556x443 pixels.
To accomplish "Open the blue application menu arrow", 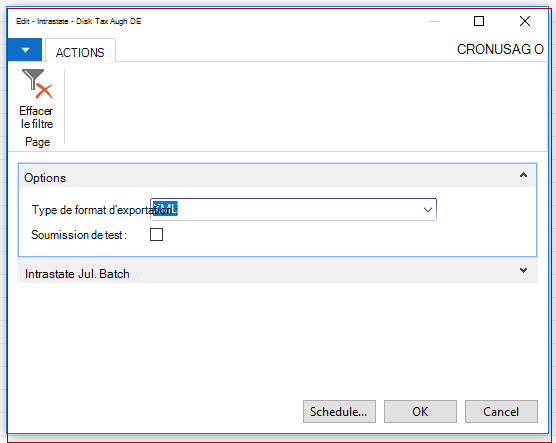I will [x=25, y=50].
